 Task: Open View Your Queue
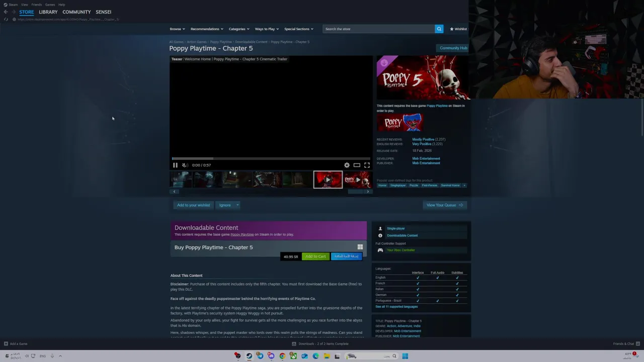pos(445,205)
